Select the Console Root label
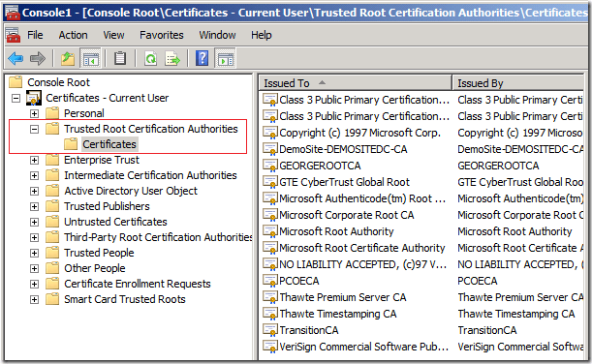This screenshot has width=592, height=364. (58, 82)
